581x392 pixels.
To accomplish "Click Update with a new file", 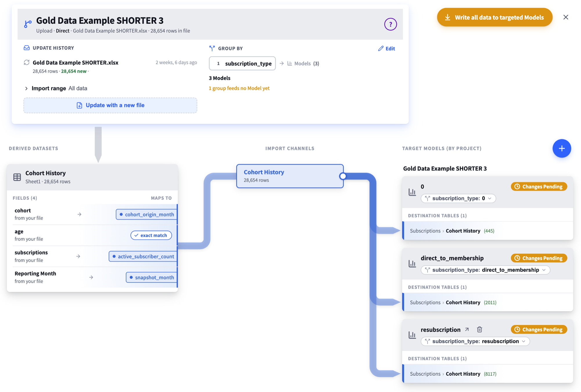I will [x=110, y=105].
